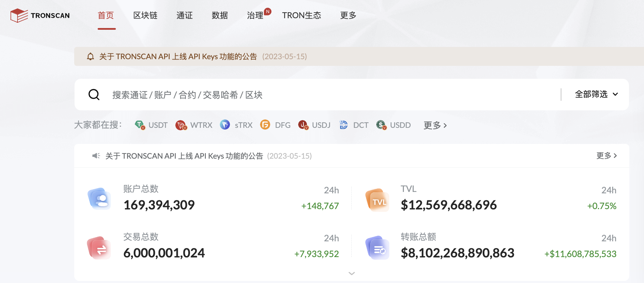Screen dimensions: 644x283
Task: Click the 交易总数 label
Action: [x=141, y=237]
